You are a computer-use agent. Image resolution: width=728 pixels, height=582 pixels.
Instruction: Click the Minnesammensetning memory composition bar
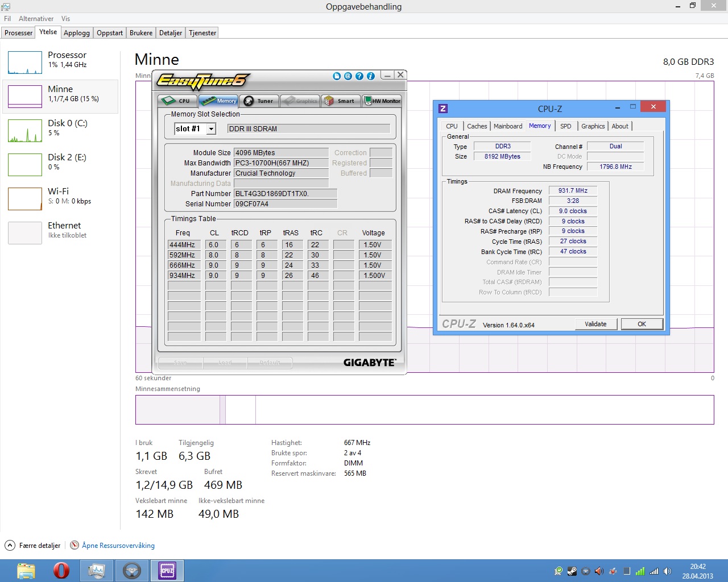click(x=424, y=410)
